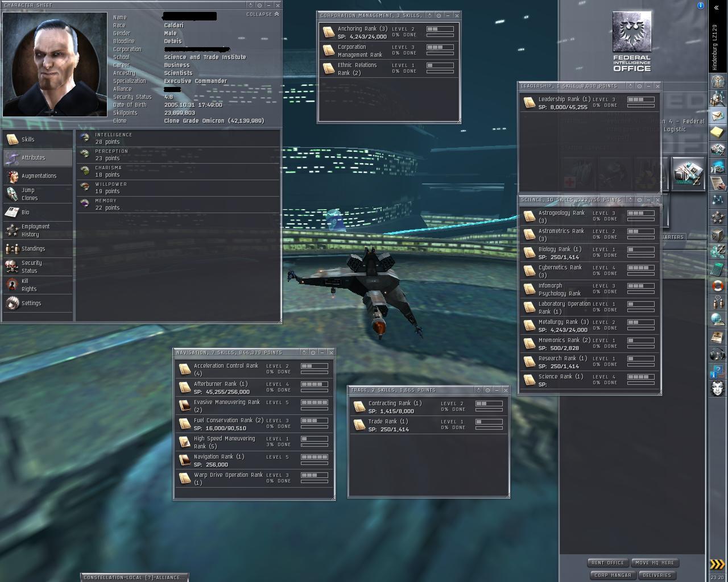
Task: Open the lifebuoy help icon in the sidebar
Action: click(x=718, y=286)
